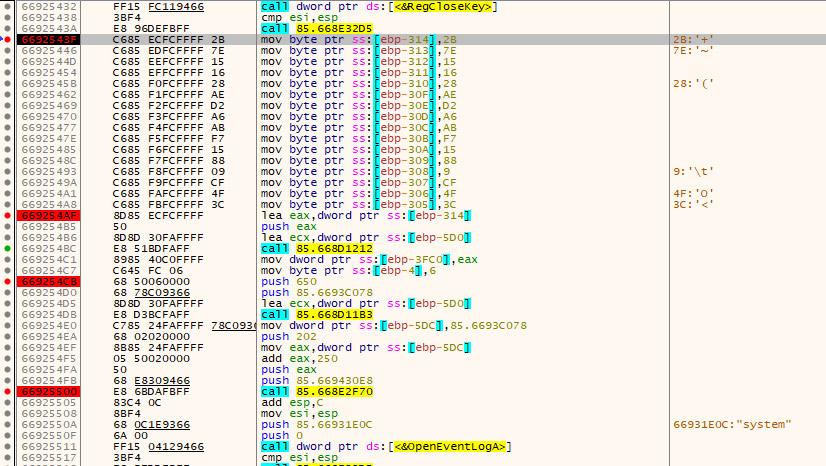Viewport: 826px width, 466px height.
Task: Select instruction mov byte ptr ss:[ebp-308],9
Action: click(x=356, y=172)
